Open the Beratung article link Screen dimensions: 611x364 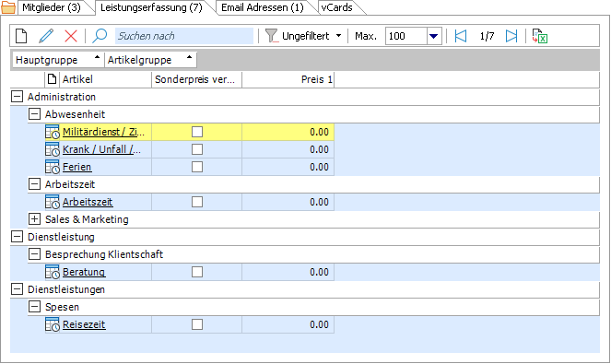(x=84, y=272)
